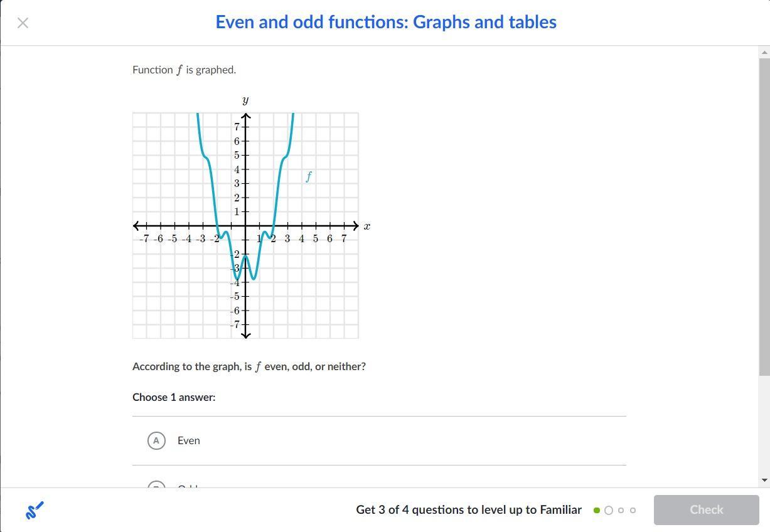Click the third progress dot
770x532 pixels.
click(621, 510)
